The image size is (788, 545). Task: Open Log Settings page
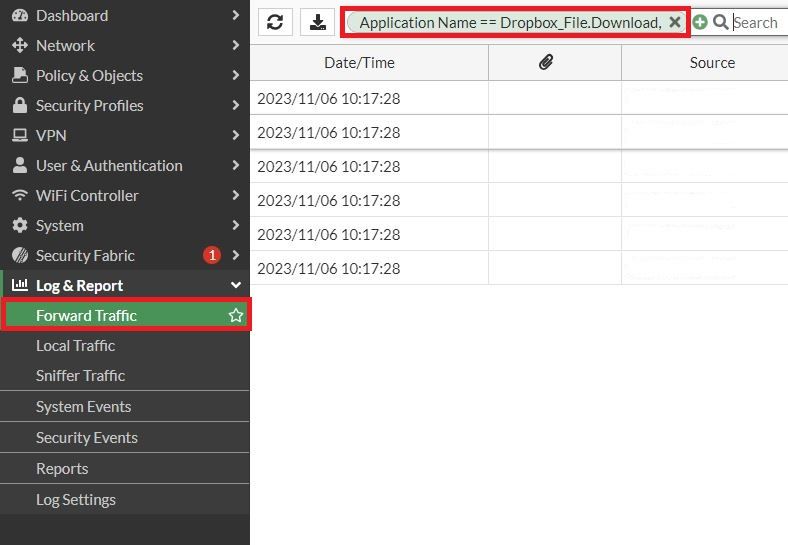point(125,499)
